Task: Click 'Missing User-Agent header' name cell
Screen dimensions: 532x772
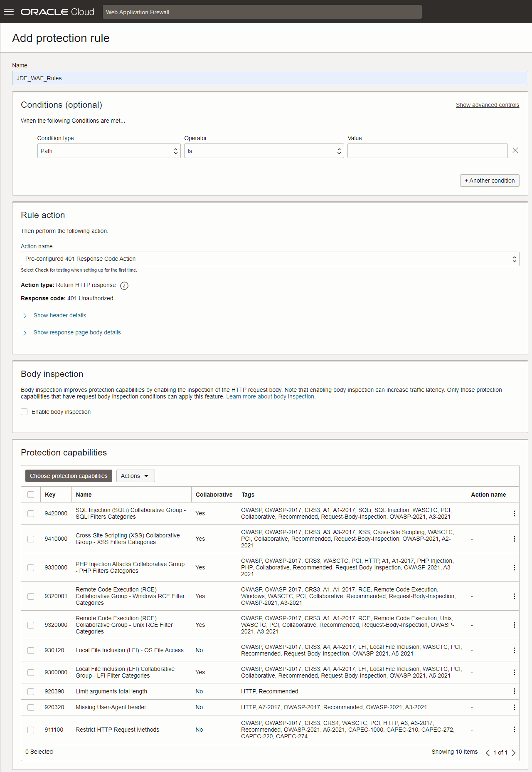Action: [111, 707]
